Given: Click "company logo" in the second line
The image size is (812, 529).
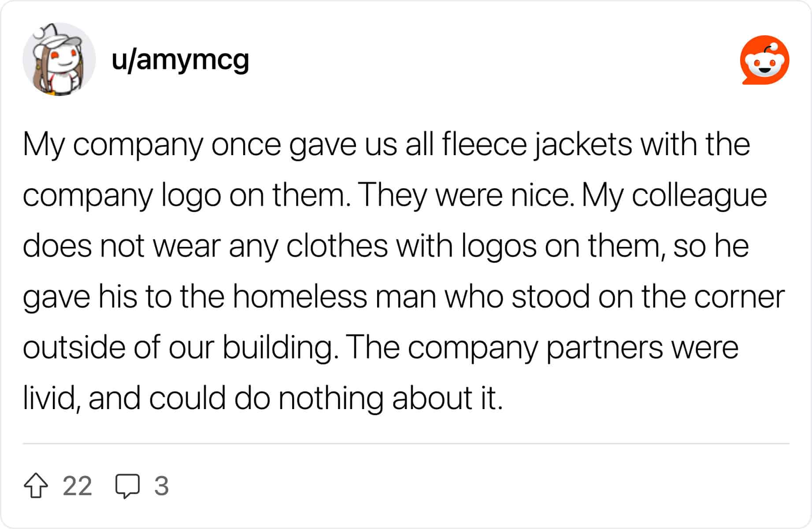Looking at the screenshot, I should [122, 195].
